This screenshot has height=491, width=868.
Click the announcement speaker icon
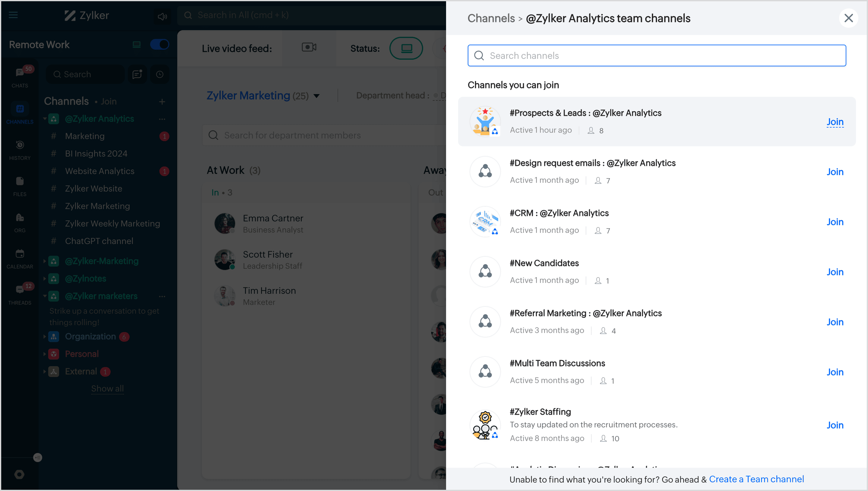[162, 16]
